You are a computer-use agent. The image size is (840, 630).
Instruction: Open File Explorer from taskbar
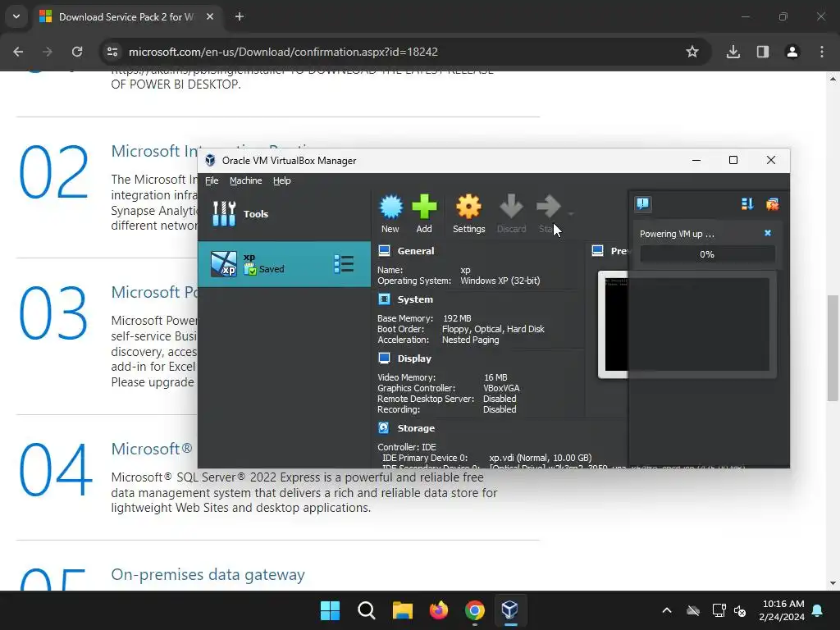[x=402, y=610]
